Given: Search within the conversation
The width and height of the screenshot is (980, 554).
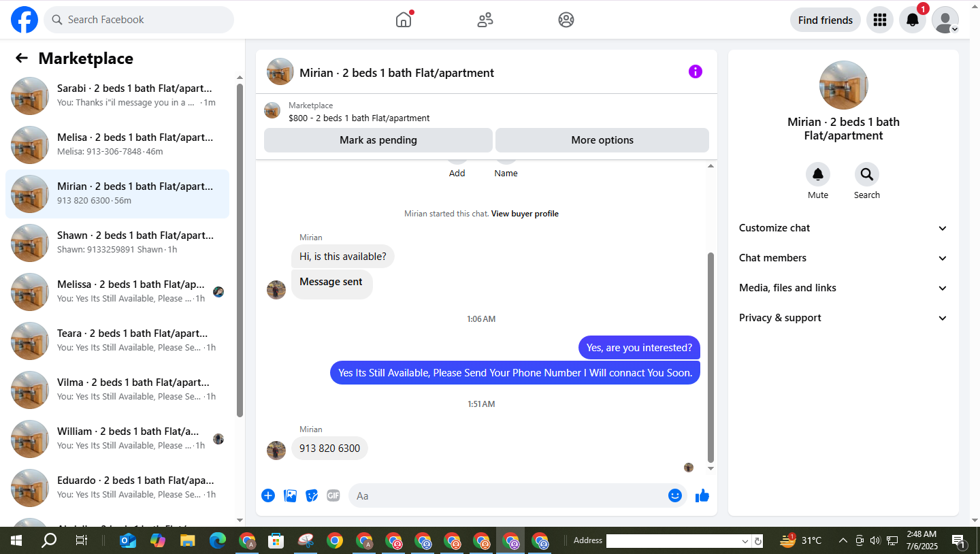Looking at the screenshot, I should pos(867,174).
